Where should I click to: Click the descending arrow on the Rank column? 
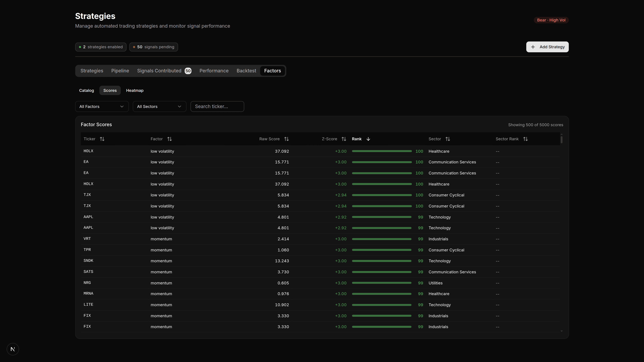pyautogui.click(x=368, y=139)
